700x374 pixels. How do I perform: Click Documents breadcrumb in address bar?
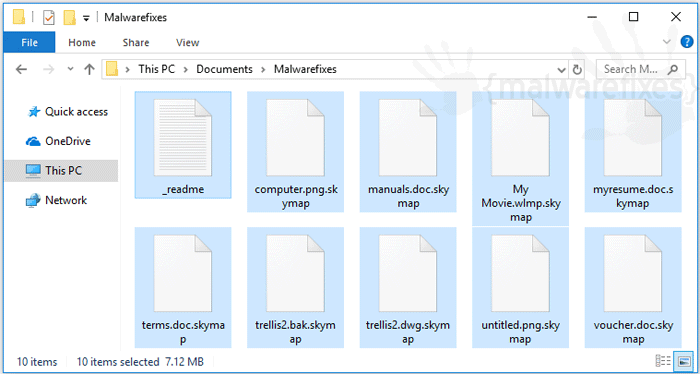point(225,69)
